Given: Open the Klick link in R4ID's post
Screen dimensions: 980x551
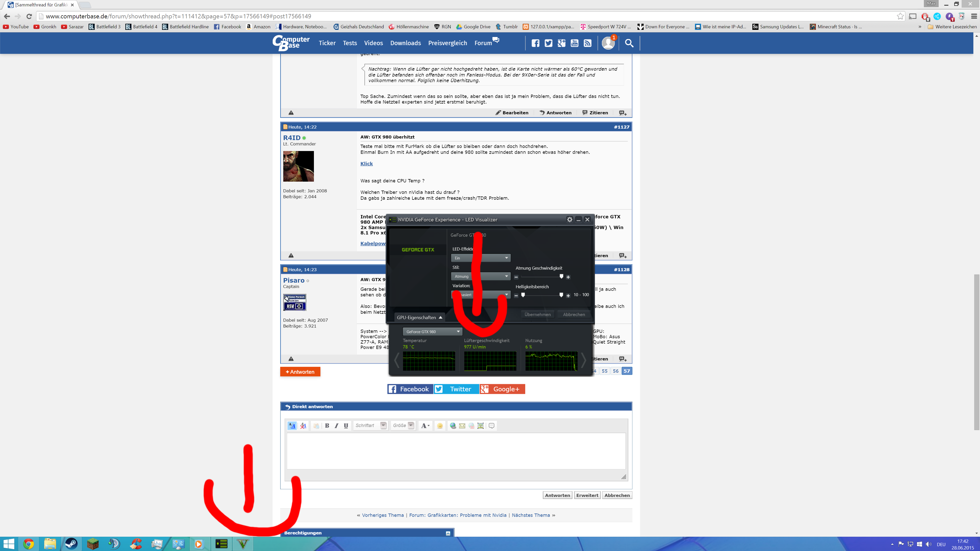Looking at the screenshot, I should 366,164.
